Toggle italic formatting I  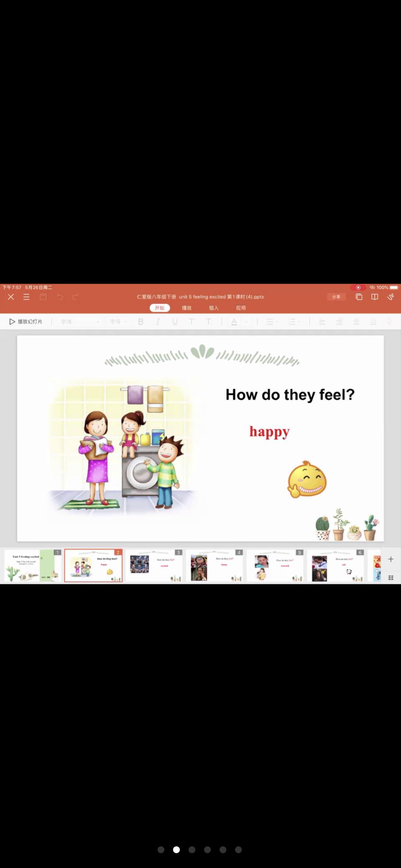158,322
